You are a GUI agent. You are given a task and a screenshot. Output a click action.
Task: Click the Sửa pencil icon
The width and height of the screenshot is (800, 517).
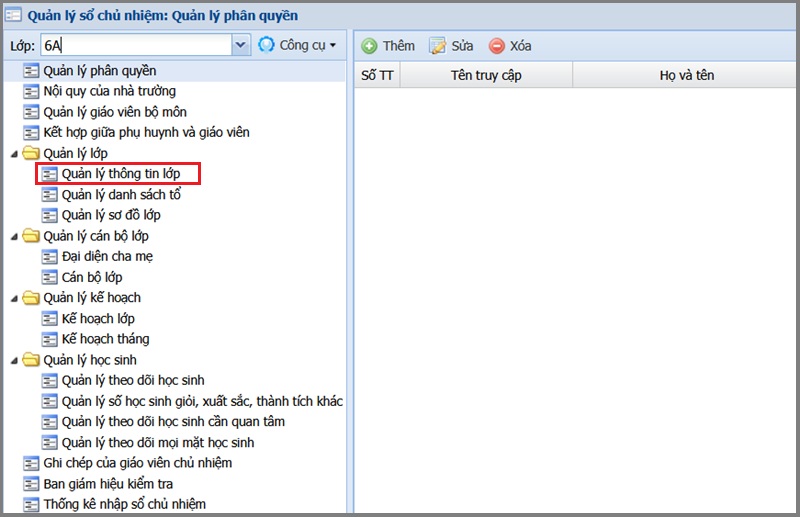point(437,46)
